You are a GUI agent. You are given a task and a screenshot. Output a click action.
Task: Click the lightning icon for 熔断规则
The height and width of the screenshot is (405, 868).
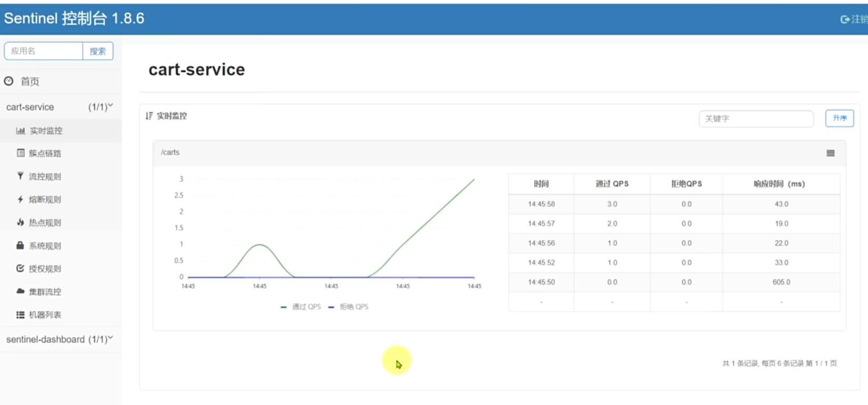pyautogui.click(x=20, y=199)
